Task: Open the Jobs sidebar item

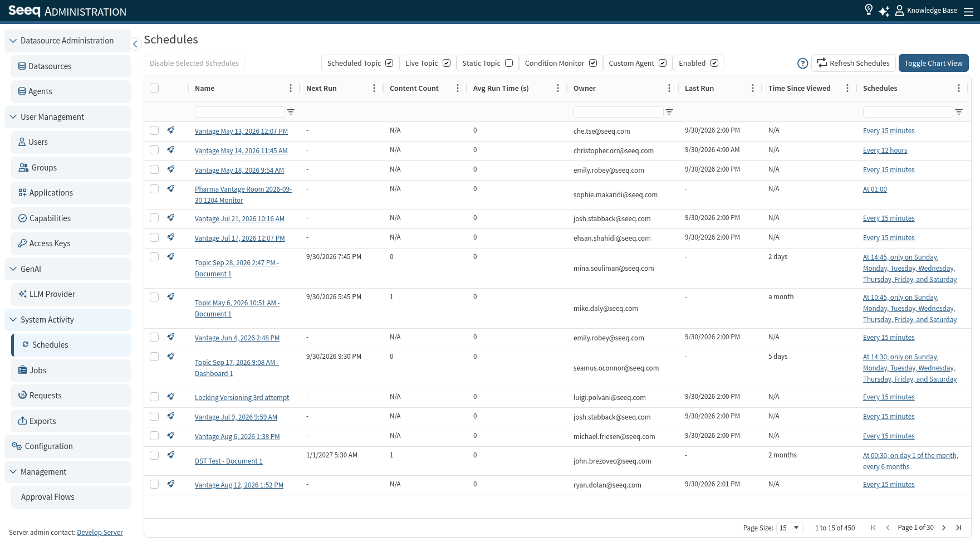Action: pos(71,371)
